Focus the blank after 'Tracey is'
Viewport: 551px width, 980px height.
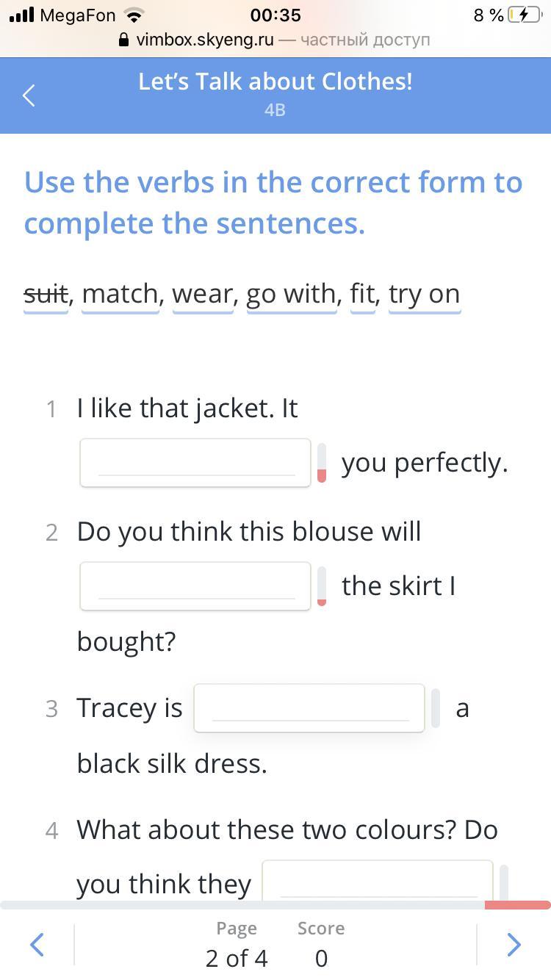click(309, 708)
